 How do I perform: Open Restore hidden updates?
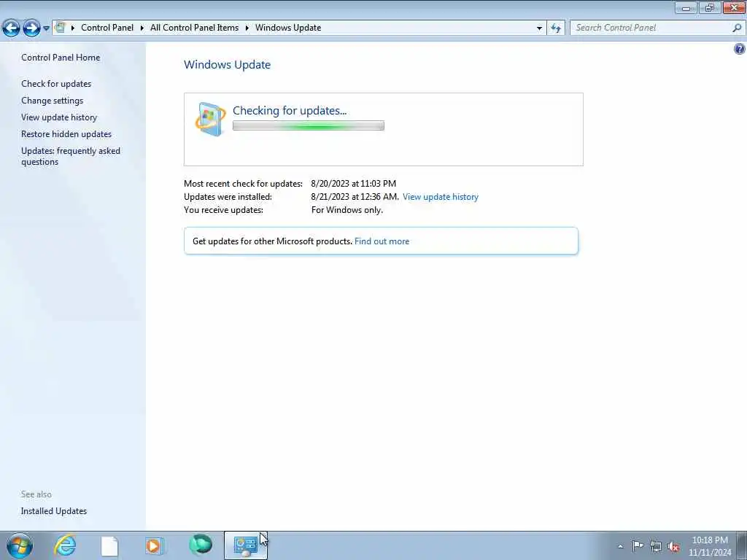[x=66, y=134]
